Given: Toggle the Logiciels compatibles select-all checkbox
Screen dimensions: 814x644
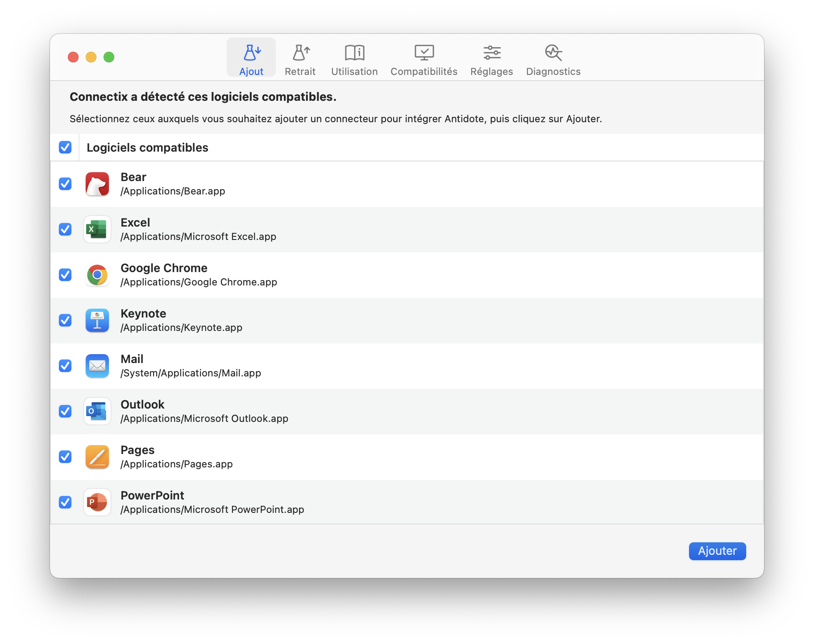Looking at the screenshot, I should [65, 147].
